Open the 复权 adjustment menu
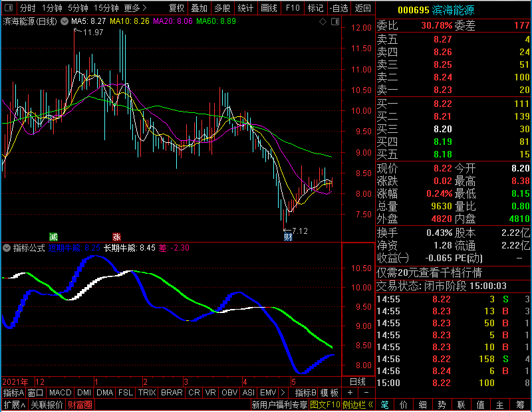Image resolution: width=532 pixels, height=412 pixels. [176, 8]
